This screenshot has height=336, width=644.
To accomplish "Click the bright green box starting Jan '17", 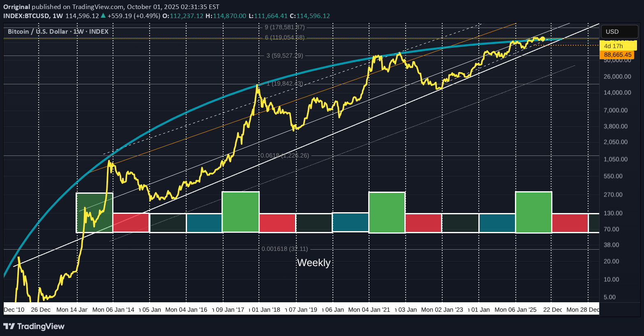I will click(x=240, y=212).
